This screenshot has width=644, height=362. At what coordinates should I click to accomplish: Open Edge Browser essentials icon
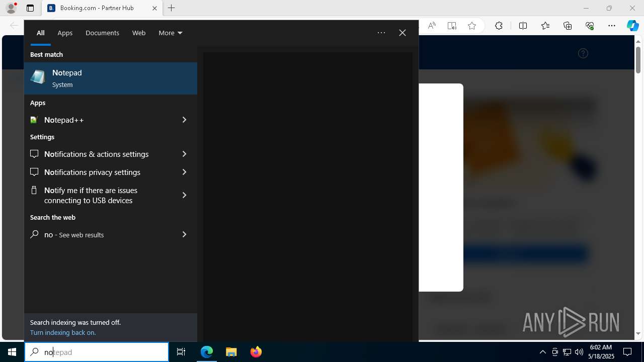pos(590,26)
